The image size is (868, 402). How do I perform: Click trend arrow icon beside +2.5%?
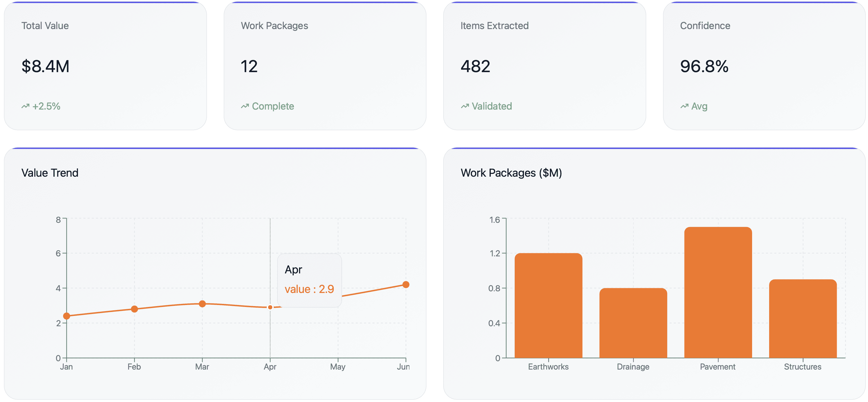(25, 106)
